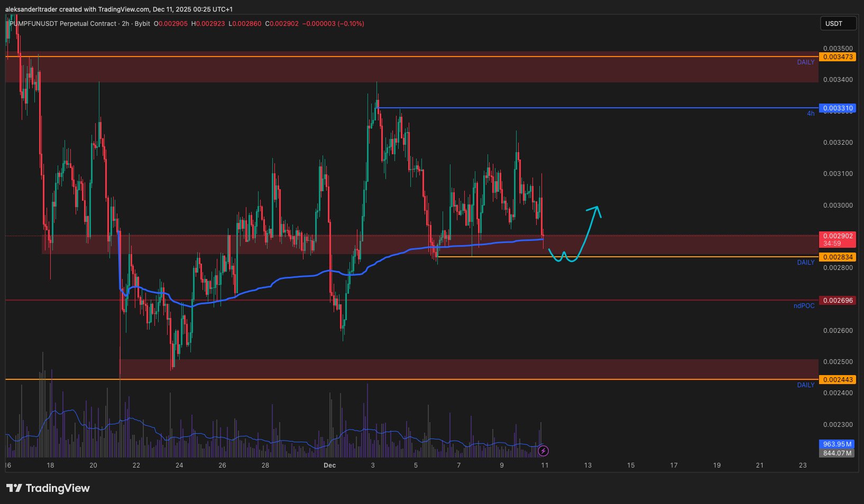The image size is (864, 504).
Task: Select the orange 0.002443 price label
Action: [837, 380]
